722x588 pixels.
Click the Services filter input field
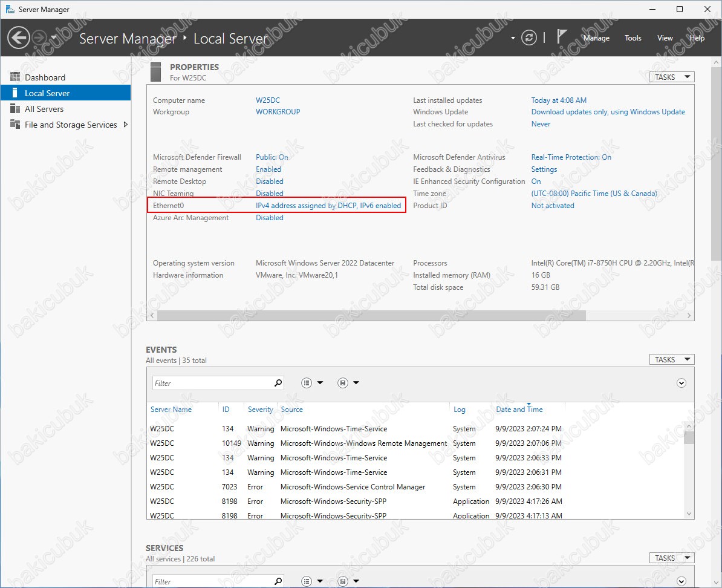tap(212, 581)
